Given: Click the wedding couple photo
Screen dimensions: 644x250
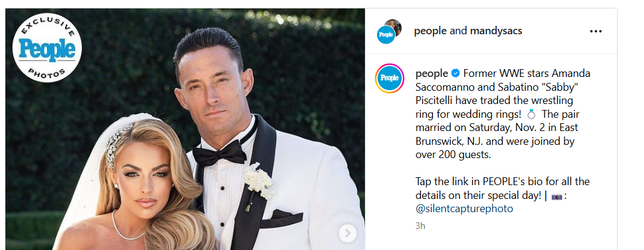Looking at the screenshot, I should (185, 129).
